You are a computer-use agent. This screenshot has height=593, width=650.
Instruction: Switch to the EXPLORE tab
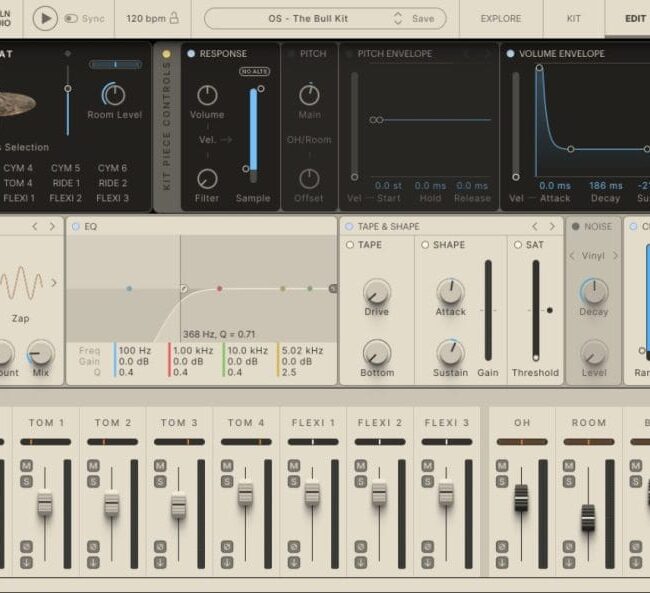500,18
